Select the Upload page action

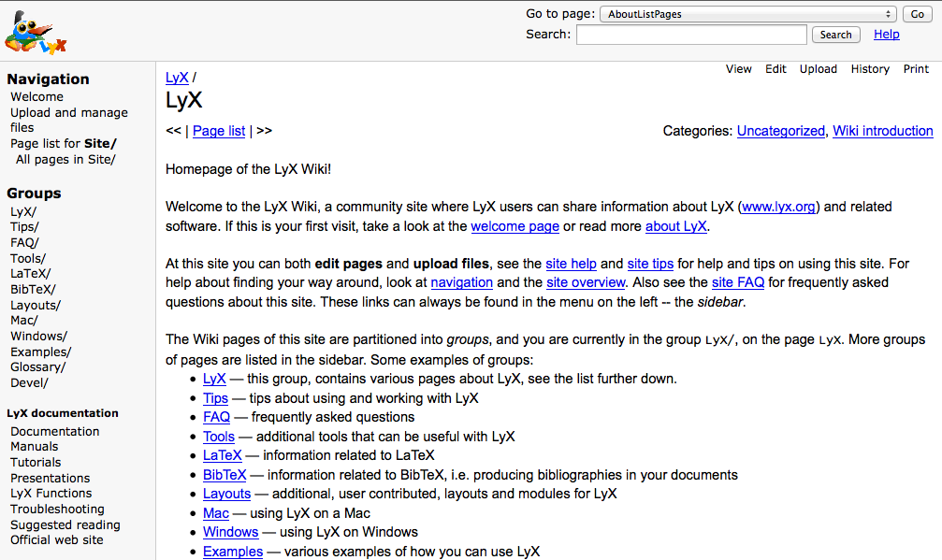click(x=819, y=69)
